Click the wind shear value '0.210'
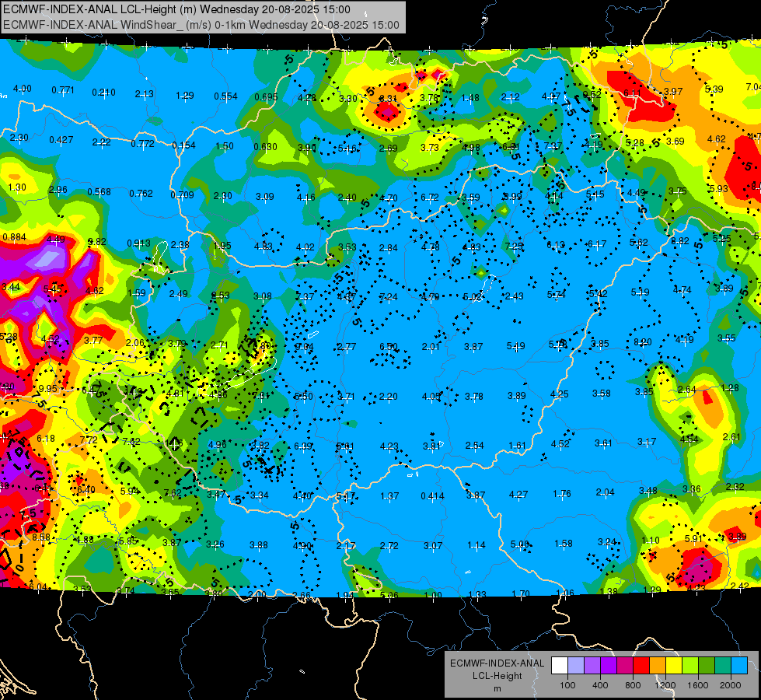This screenshot has width=761, height=700. click(x=104, y=93)
